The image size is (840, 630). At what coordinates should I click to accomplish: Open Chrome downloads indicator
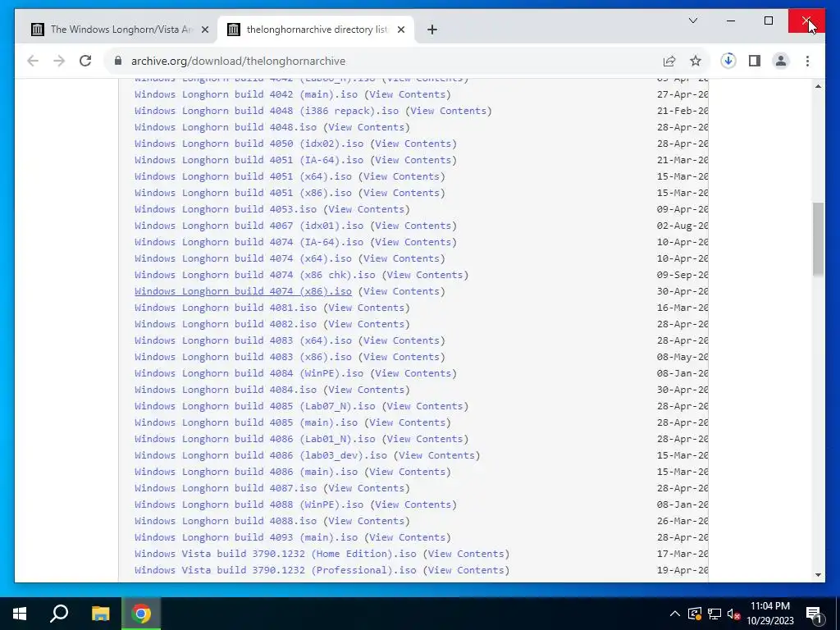point(728,61)
